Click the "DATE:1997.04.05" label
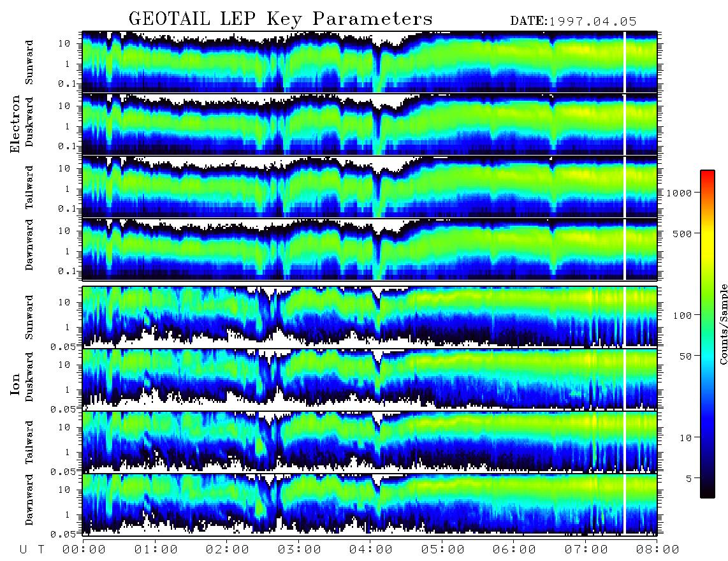This screenshot has height=561, width=728. tap(573, 21)
